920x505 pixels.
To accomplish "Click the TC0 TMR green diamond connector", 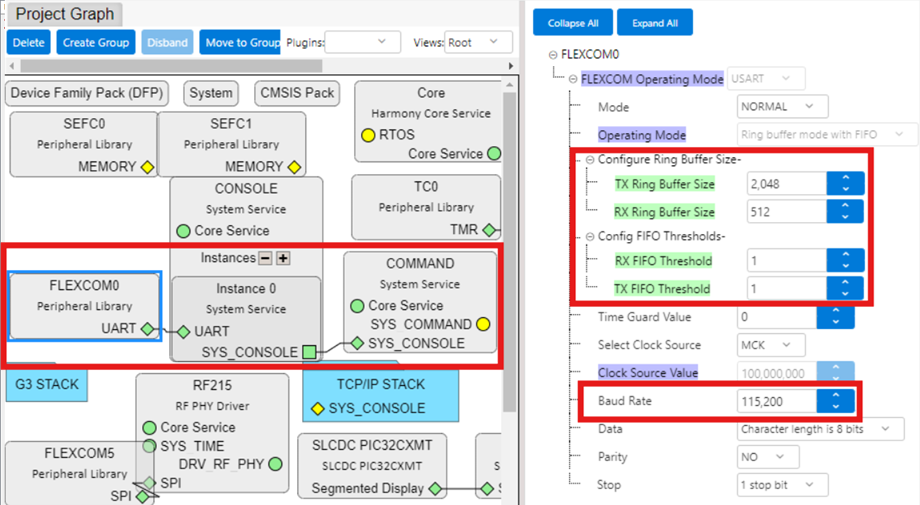I will [x=489, y=230].
